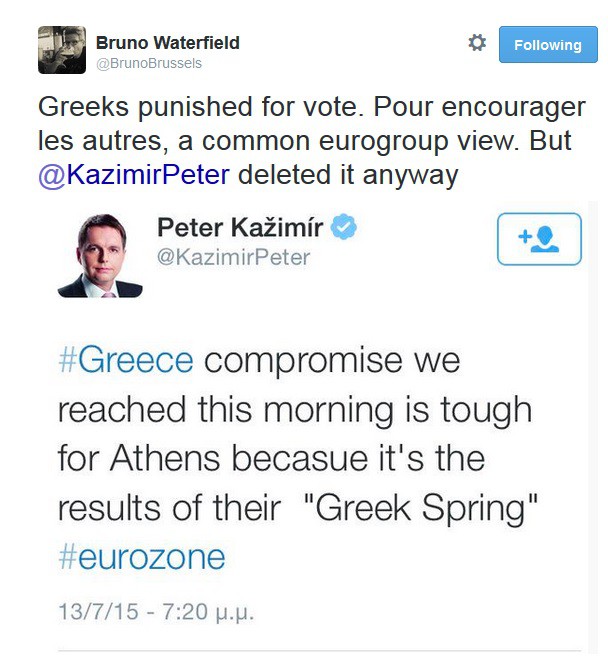Viewport: 608px width, 661px height.
Task: Open the Peter Kažimír name in embedded tweet
Action: tap(240, 228)
